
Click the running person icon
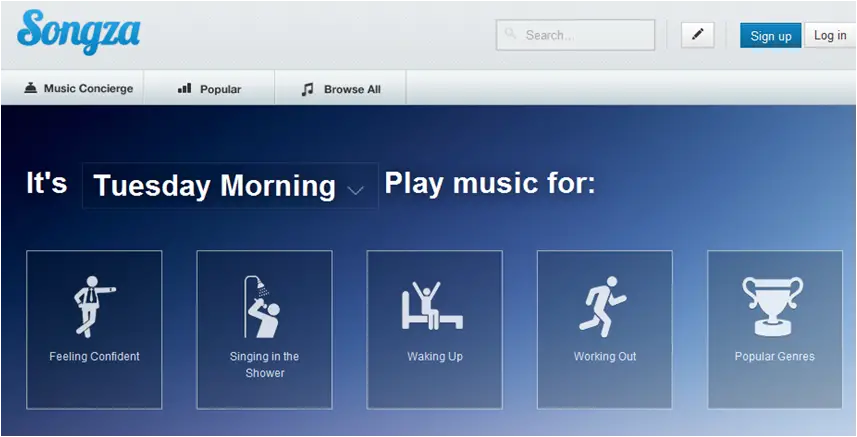603,306
